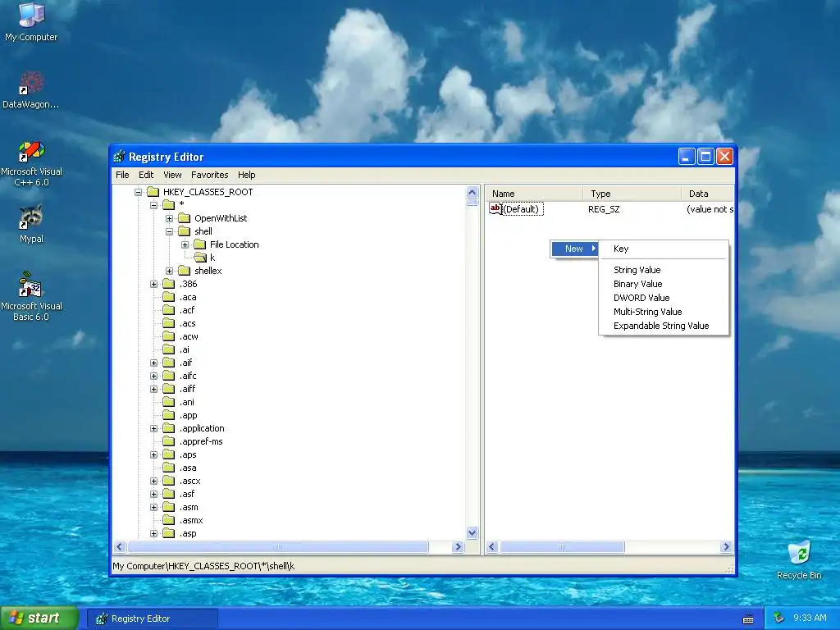Image resolution: width=840 pixels, height=630 pixels.
Task: Click the shell folder icon
Action: [x=185, y=231]
